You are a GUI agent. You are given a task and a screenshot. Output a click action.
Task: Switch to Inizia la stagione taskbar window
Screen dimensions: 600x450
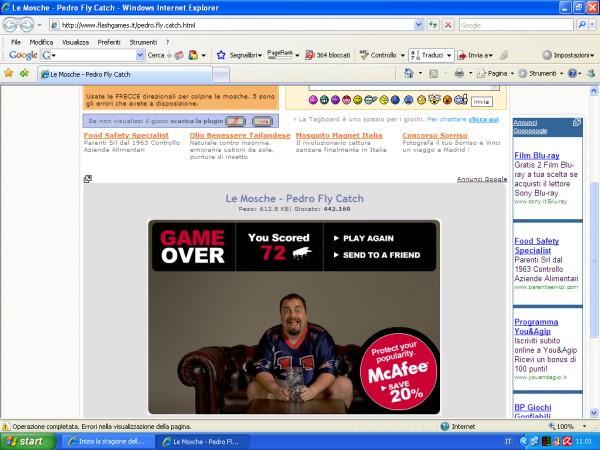(x=108, y=442)
